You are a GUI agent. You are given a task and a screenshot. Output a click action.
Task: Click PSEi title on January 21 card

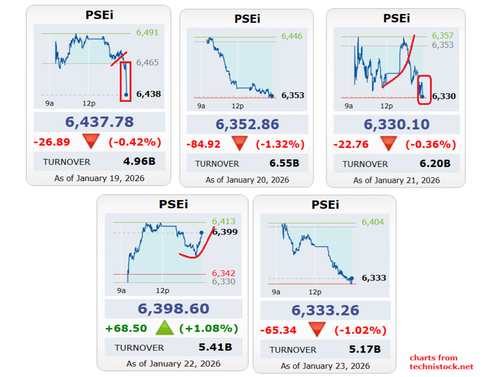tap(396, 18)
